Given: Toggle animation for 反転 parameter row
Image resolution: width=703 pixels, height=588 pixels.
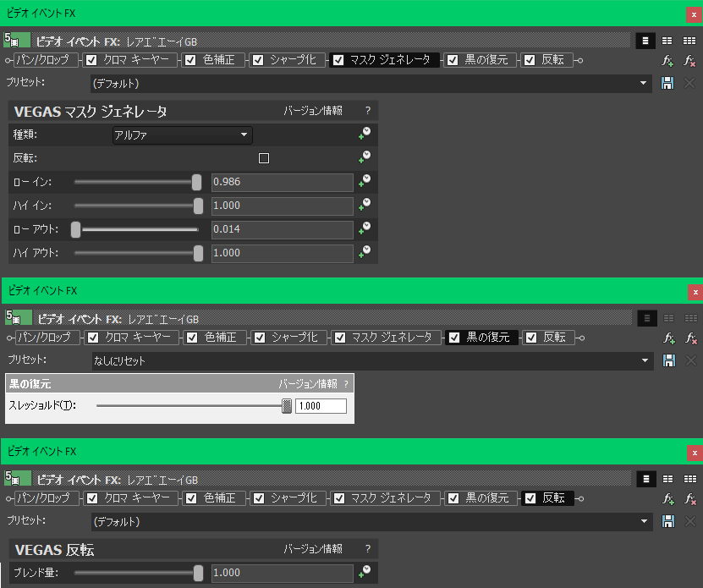Looking at the screenshot, I should [365, 157].
